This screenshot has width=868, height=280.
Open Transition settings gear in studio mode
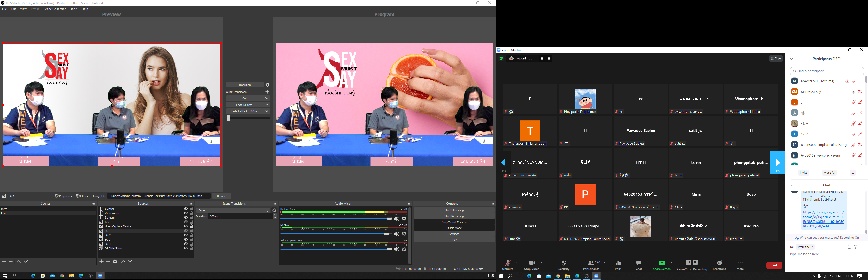(268, 85)
